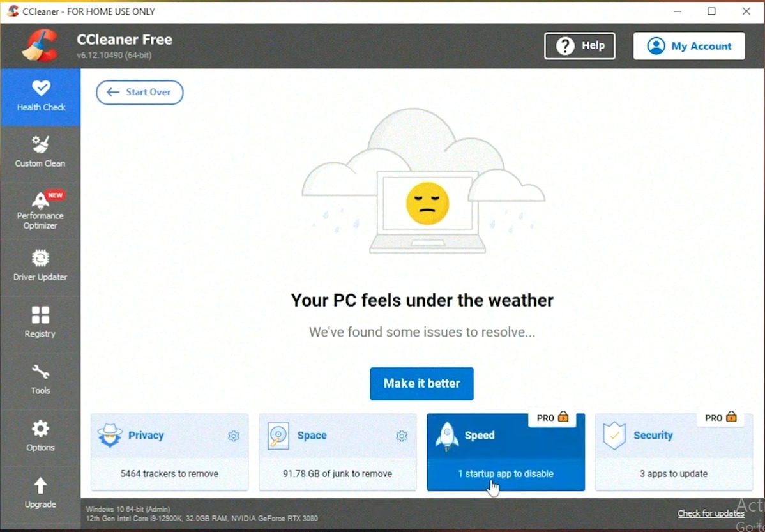Close the CCleaner window

(x=746, y=11)
